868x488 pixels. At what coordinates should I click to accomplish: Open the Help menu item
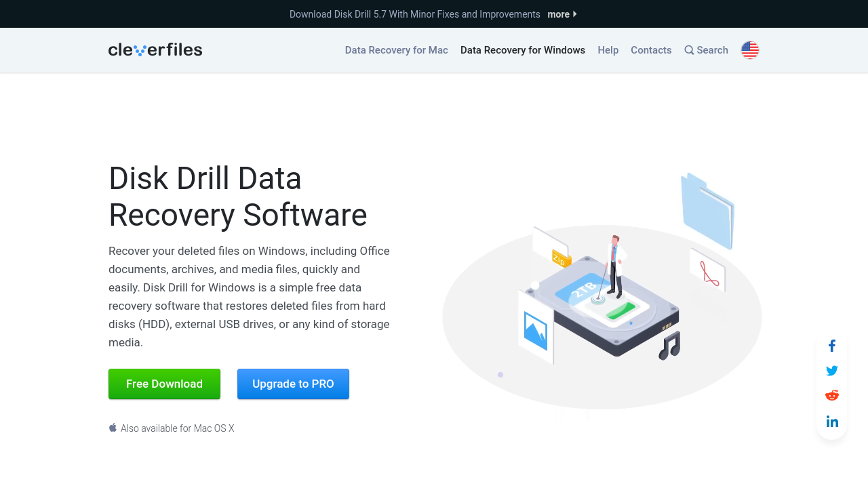[608, 50]
